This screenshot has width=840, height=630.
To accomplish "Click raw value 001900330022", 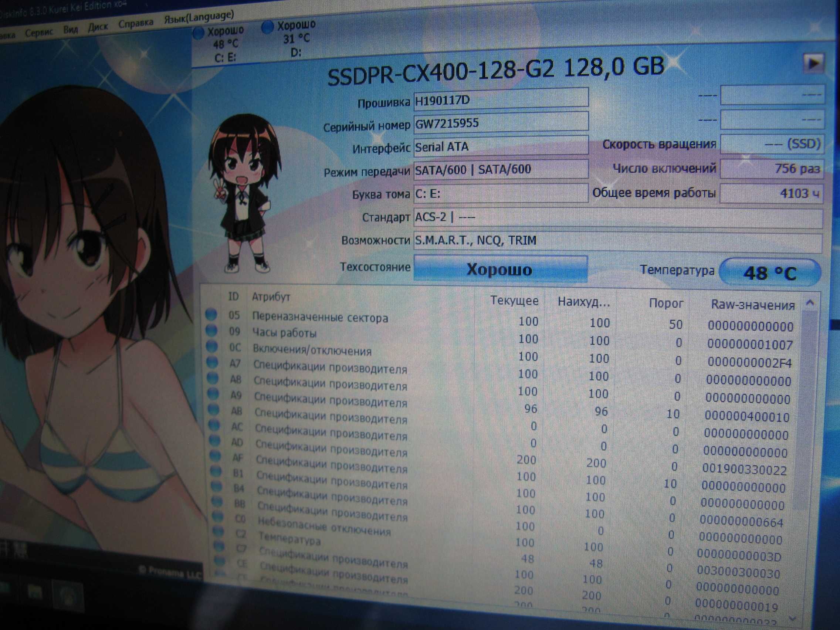I will click(744, 470).
